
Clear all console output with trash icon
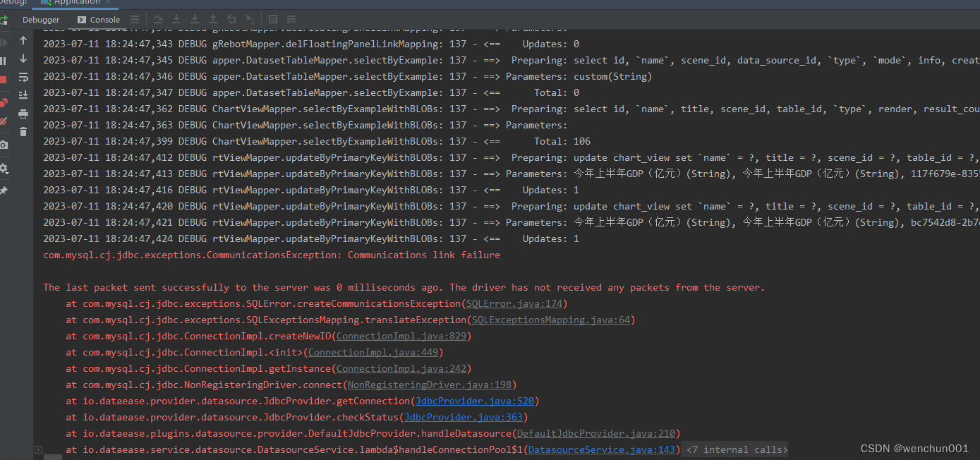coord(23,132)
